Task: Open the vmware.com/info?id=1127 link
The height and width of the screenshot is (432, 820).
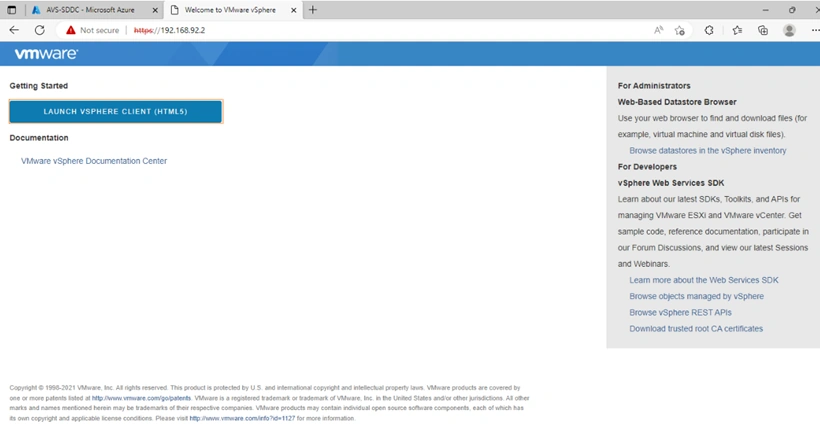Action: tap(242, 418)
